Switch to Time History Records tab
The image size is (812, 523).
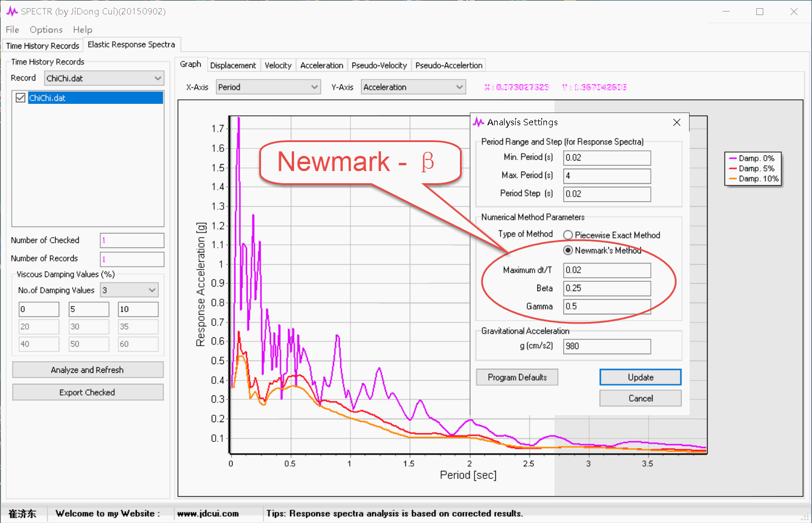pos(42,46)
